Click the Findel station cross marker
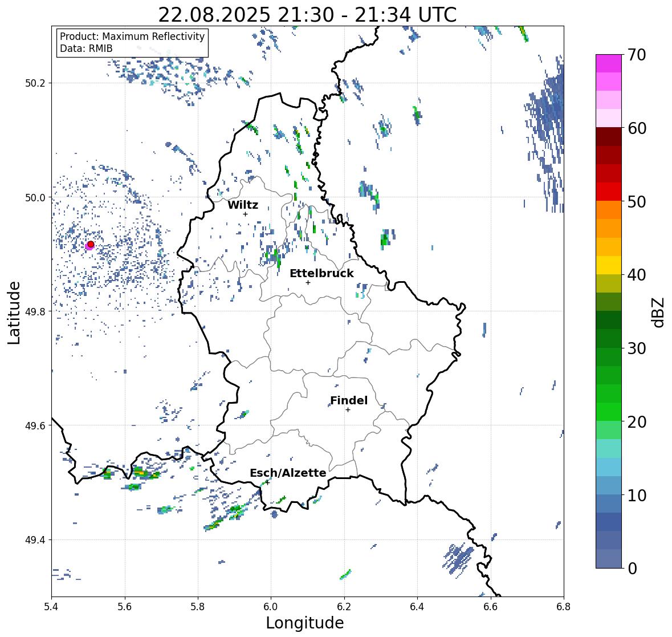Screen dimensions: 672x637 click(348, 410)
